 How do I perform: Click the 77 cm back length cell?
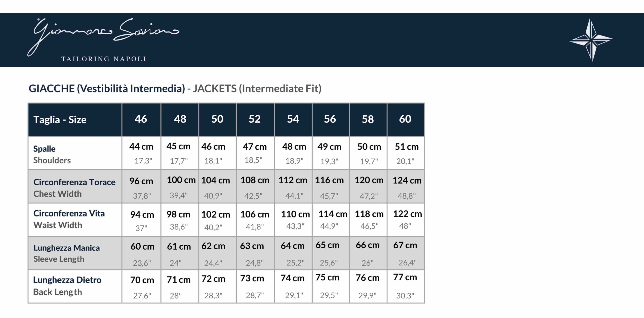(x=405, y=278)
